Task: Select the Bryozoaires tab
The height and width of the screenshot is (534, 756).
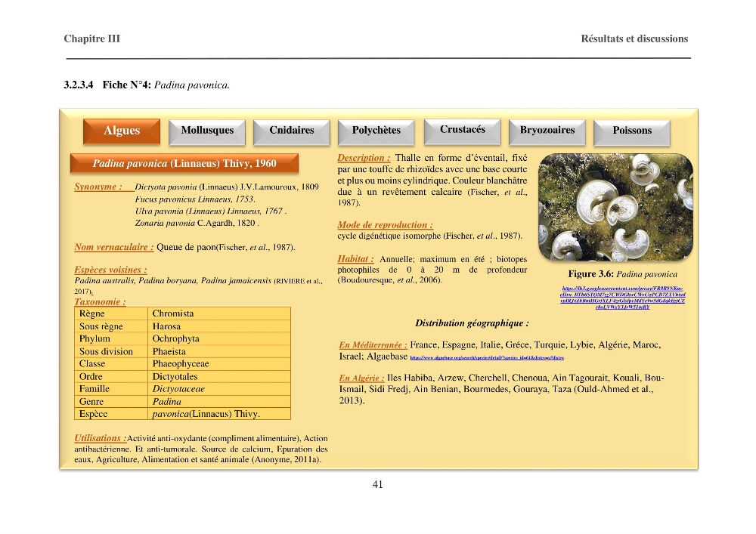Action: (x=547, y=131)
